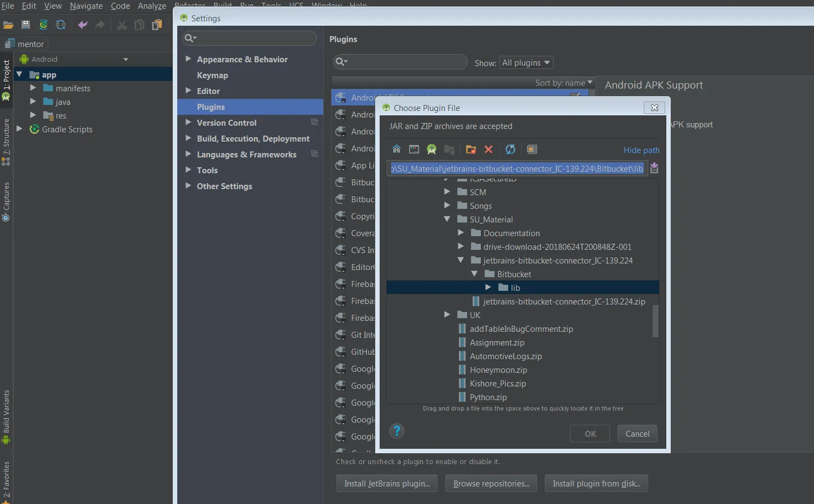Open help with the question mark icon
Image resolution: width=814 pixels, height=504 pixels.
397,431
